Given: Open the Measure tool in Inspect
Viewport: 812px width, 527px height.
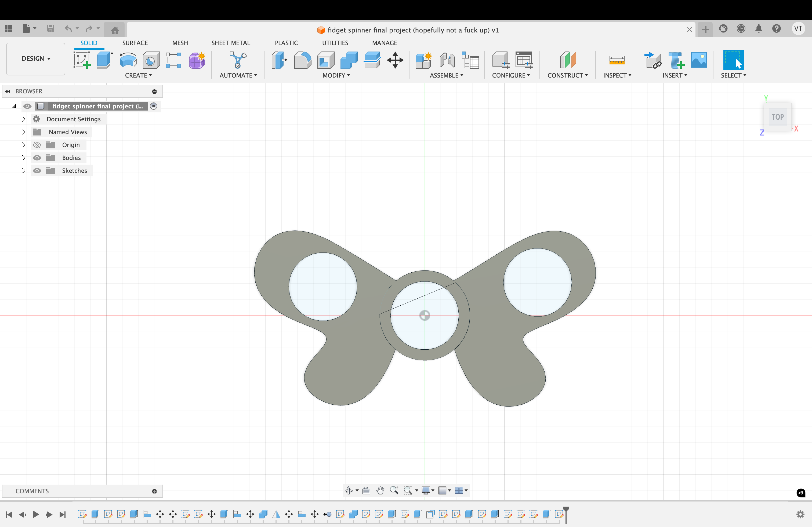Looking at the screenshot, I should click(617, 60).
